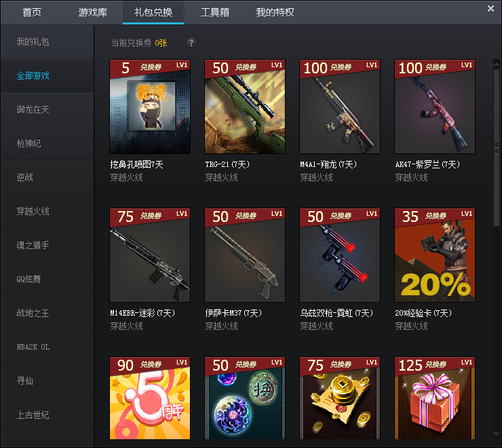Switch to the 首页 tab
Viewport: 502px width, 448px height.
point(32,12)
